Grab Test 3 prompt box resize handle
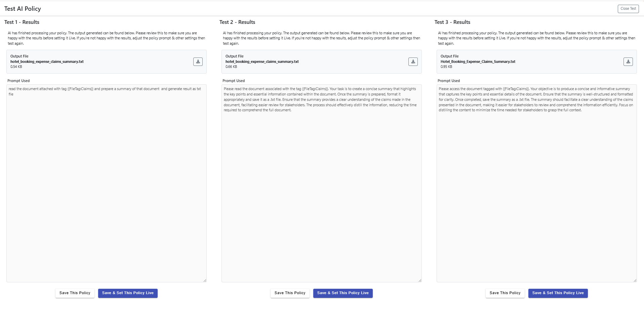The image size is (644, 318). 635,280
